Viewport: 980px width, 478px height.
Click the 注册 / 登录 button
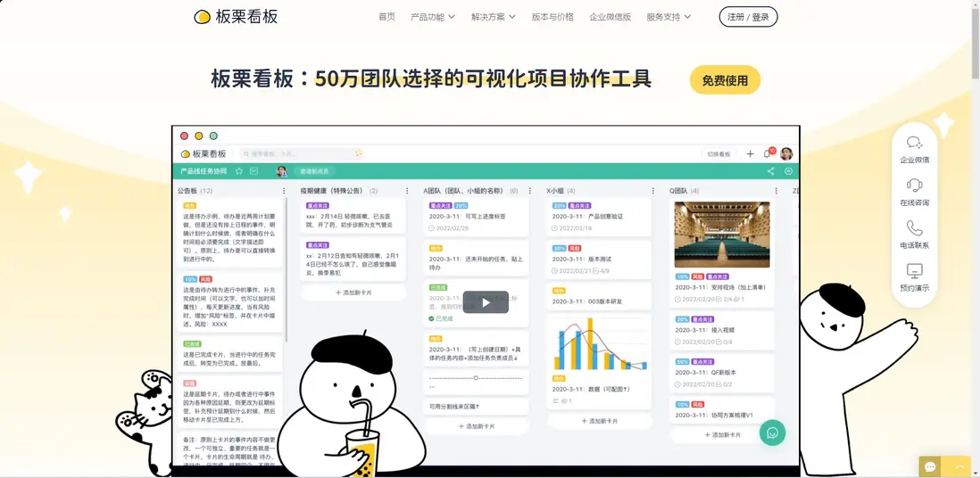pyautogui.click(x=748, y=17)
